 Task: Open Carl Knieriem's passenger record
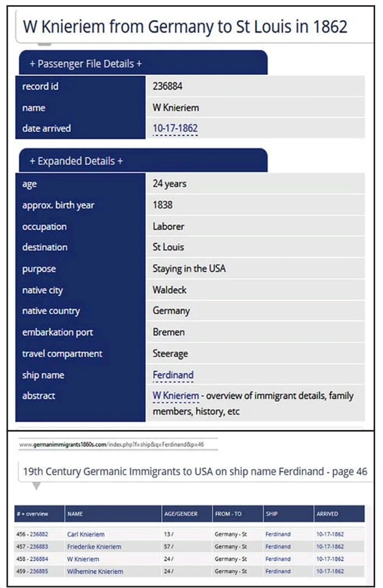pyautogui.click(x=86, y=534)
